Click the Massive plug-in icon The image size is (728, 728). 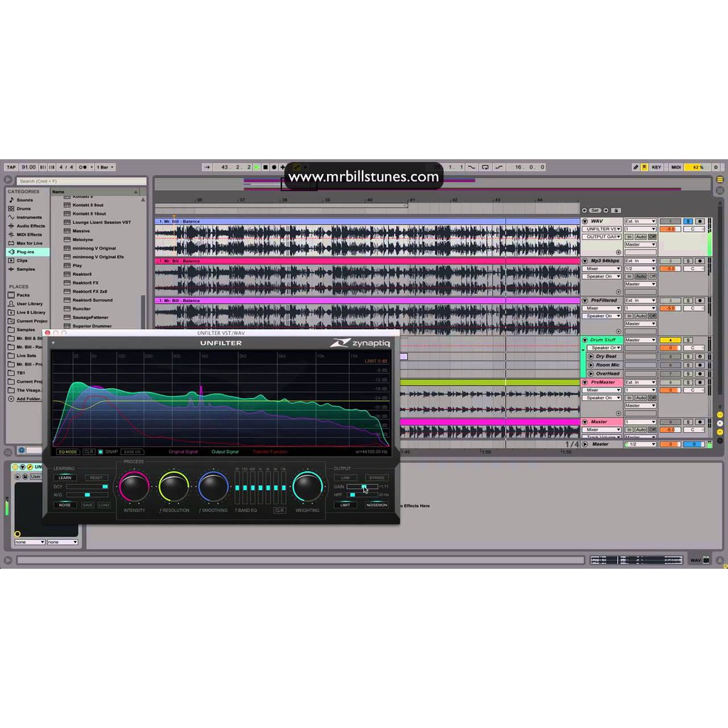[67, 231]
